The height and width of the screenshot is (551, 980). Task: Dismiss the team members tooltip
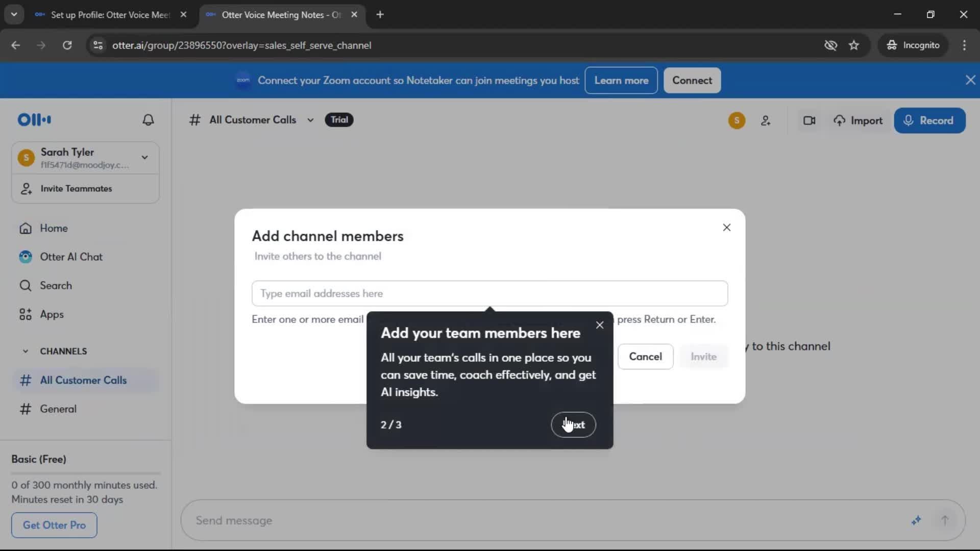point(600,325)
